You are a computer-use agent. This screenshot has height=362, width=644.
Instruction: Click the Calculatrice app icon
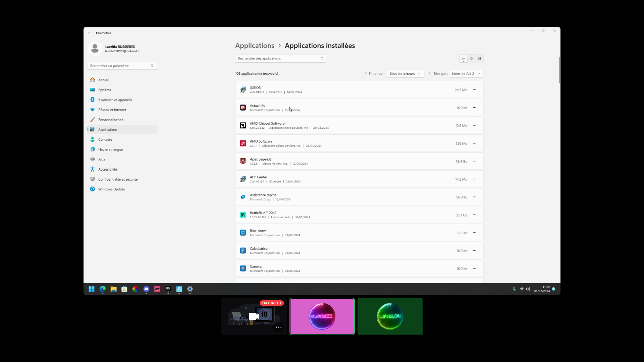(243, 251)
